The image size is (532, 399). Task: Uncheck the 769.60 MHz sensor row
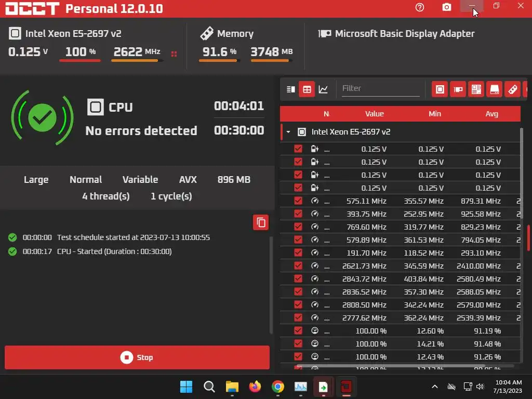pos(298,227)
